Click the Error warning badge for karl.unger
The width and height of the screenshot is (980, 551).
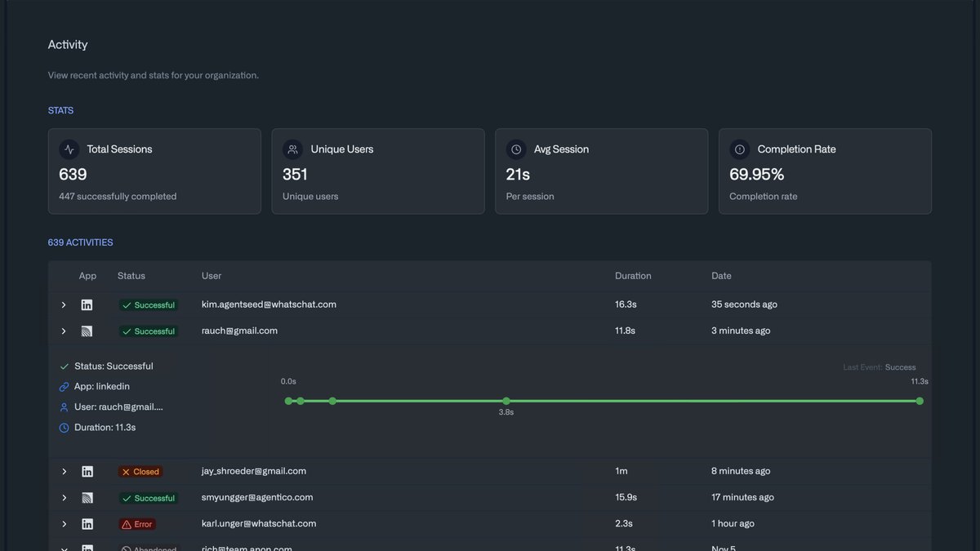coord(137,524)
